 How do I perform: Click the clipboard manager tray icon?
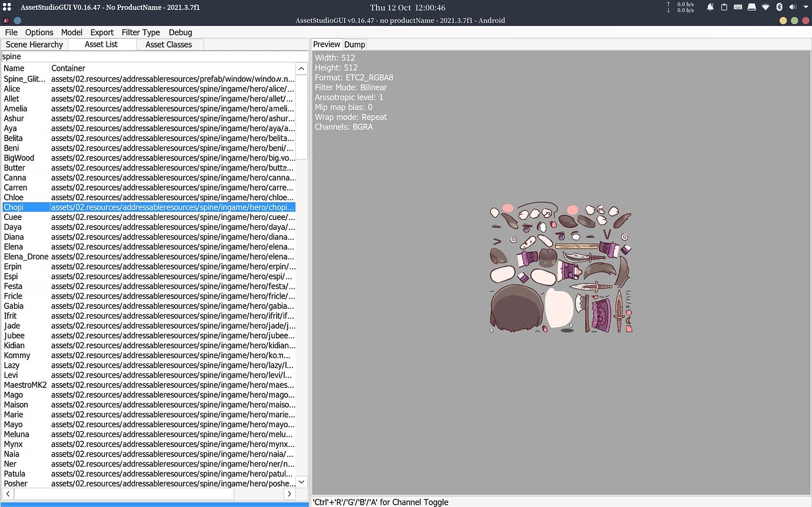tap(724, 7)
